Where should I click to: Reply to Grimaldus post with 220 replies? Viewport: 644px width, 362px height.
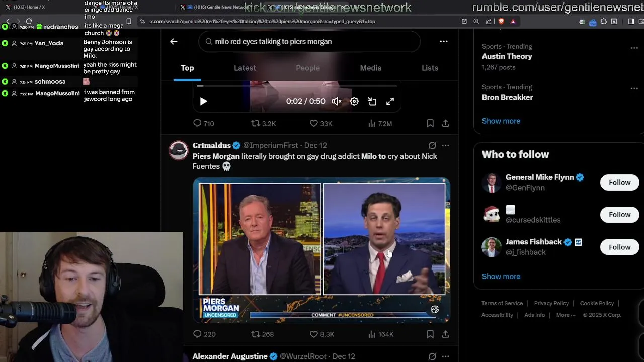pos(204,334)
